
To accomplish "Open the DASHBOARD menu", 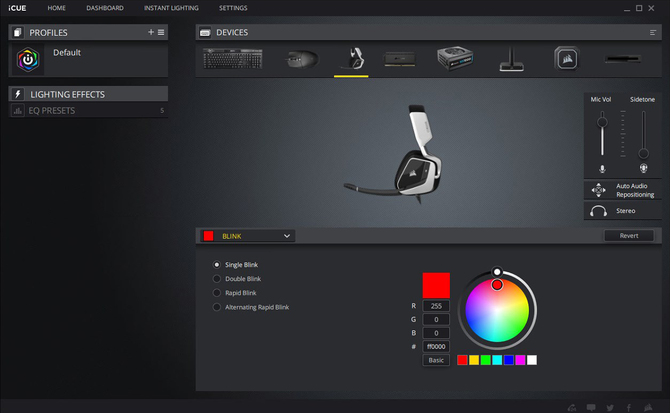I will point(105,8).
